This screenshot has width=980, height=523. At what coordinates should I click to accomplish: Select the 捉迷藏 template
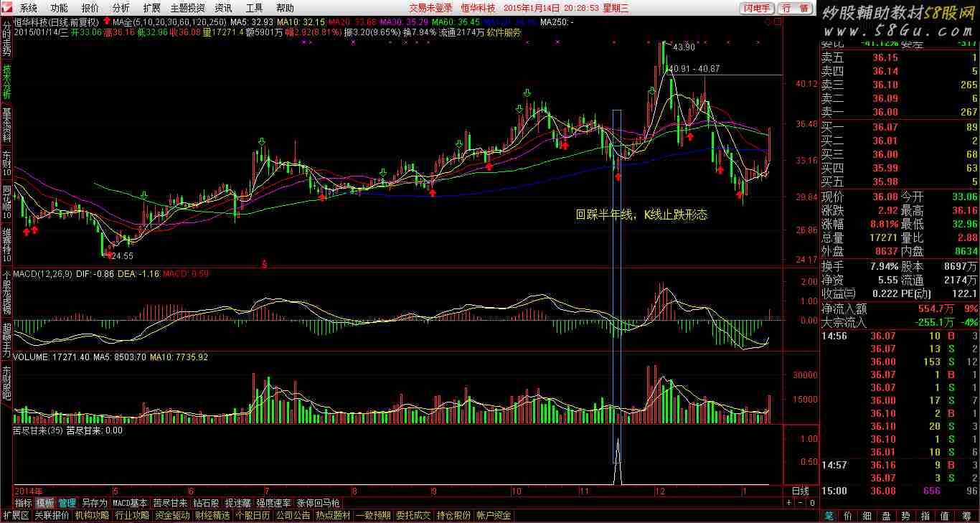(238, 503)
